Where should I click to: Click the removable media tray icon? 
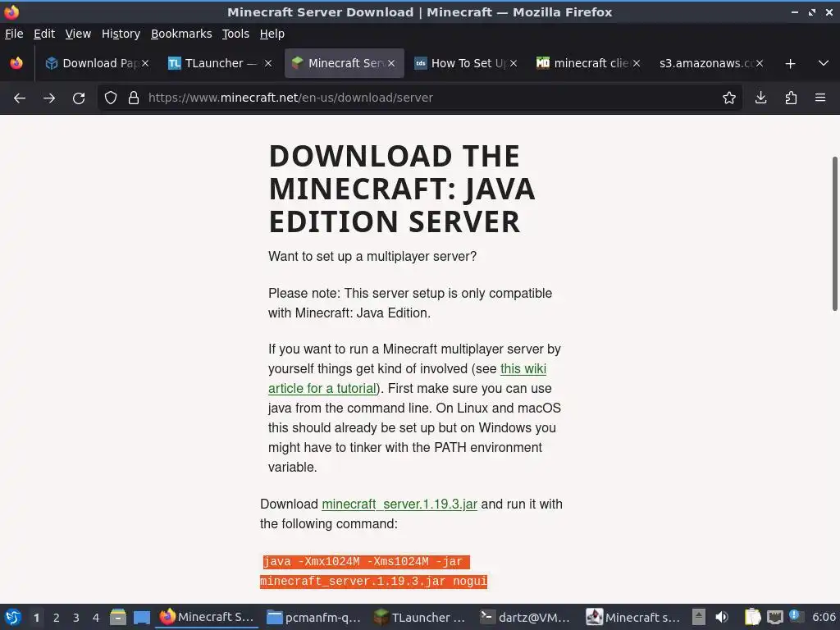[699, 617]
